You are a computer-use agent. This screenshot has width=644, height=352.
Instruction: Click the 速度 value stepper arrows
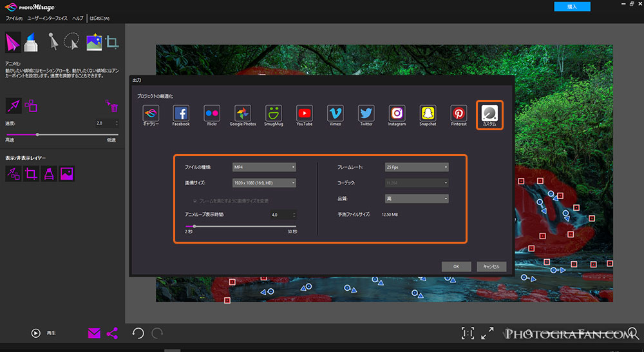[x=117, y=123]
